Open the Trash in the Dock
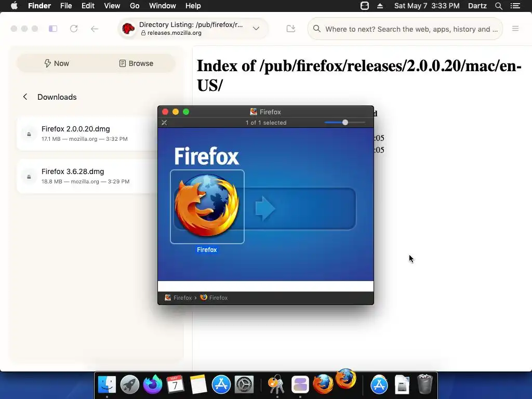This screenshot has height=399, width=532. (x=424, y=384)
